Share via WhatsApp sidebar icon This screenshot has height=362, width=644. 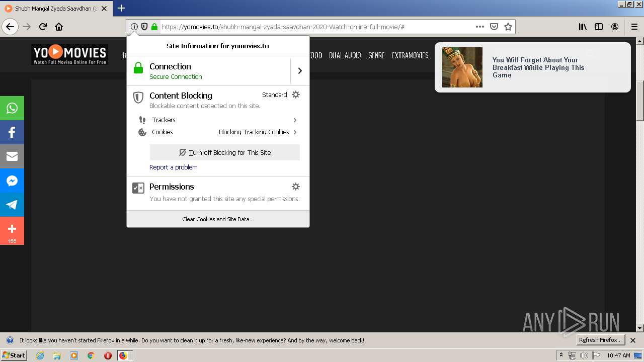coord(12,108)
